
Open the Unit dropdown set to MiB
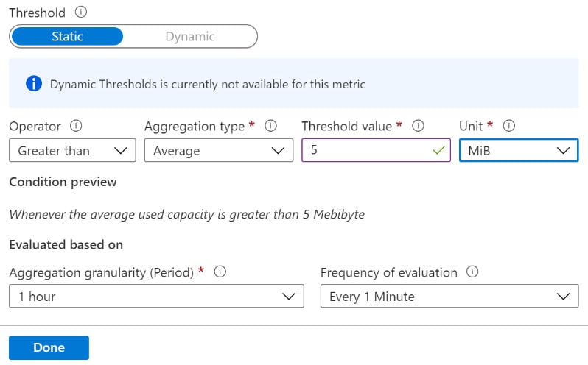point(518,151)
